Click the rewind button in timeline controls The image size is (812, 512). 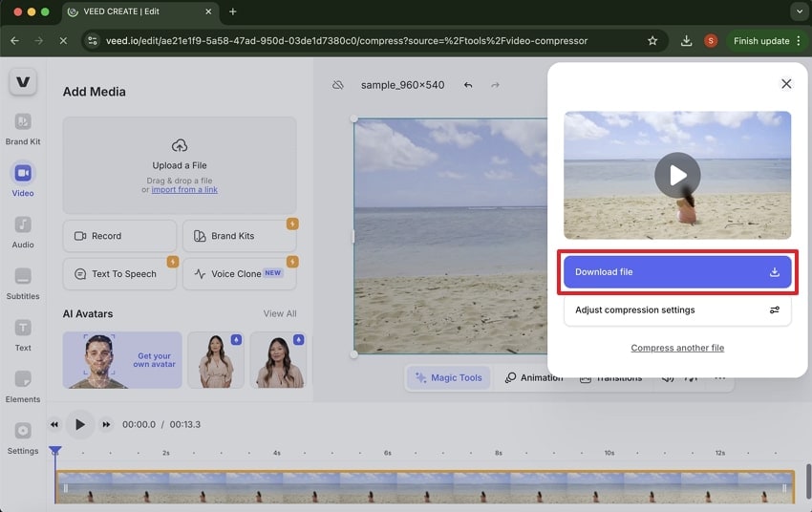pyautogui.click(x=54, y=424)
